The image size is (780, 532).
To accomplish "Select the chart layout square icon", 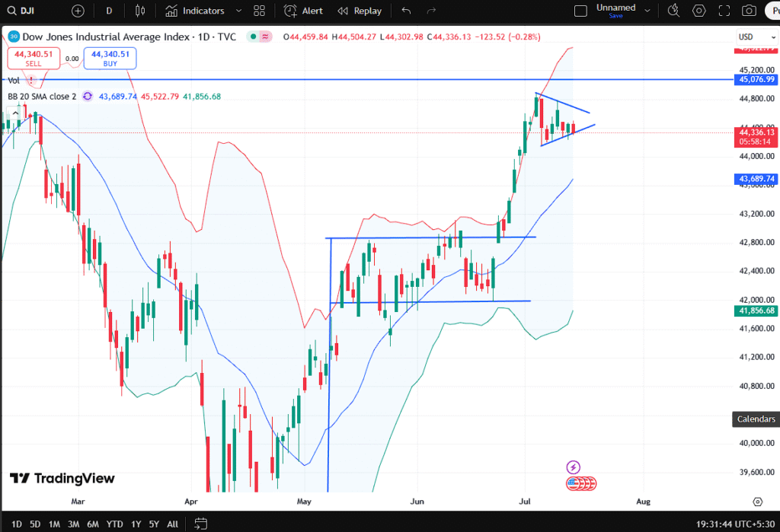I will 580,11.
